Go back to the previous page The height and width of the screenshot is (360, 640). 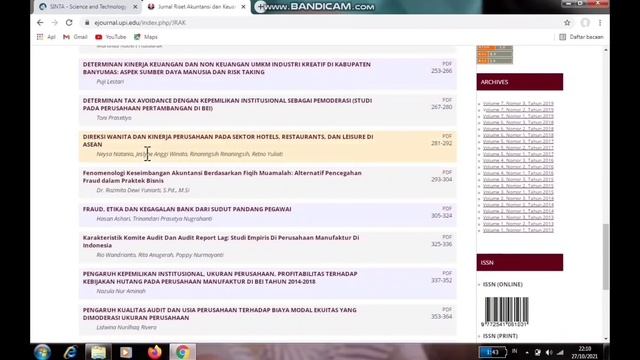pos(40,22)
